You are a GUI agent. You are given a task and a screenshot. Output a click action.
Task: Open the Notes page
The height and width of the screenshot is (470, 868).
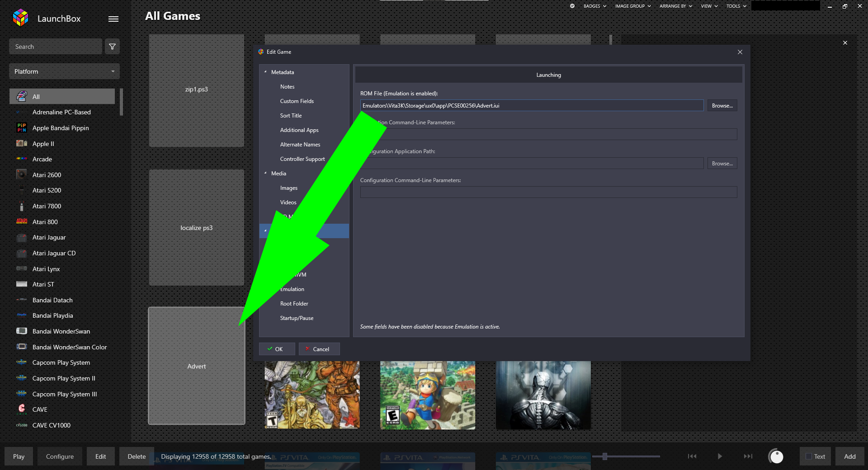pyautogui.click(x=287, y=87)
